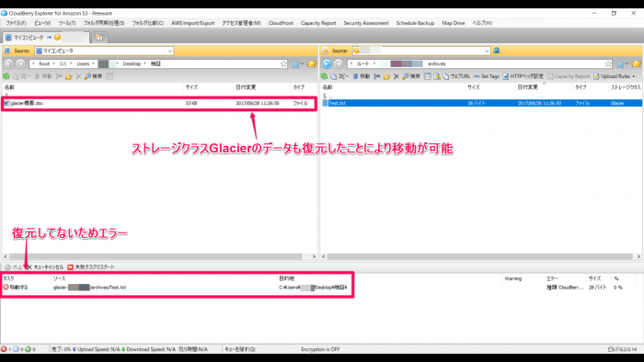Select the Test.txt file row
This screenshot has height=362, width=644.
(481, 103)
